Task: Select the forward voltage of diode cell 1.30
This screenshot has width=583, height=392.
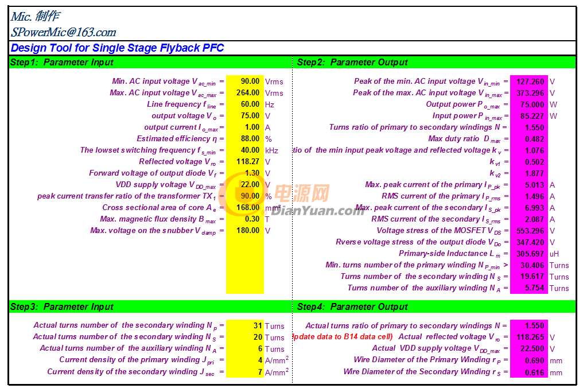Action: [244, 173]
